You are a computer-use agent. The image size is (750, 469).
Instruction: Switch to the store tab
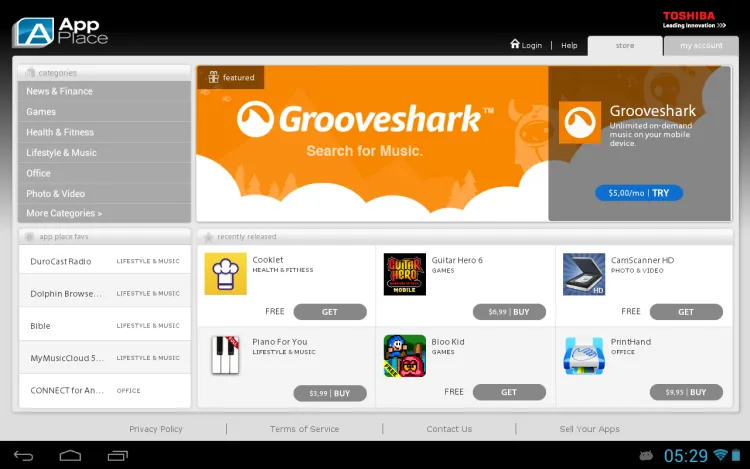tap(625, 46)
